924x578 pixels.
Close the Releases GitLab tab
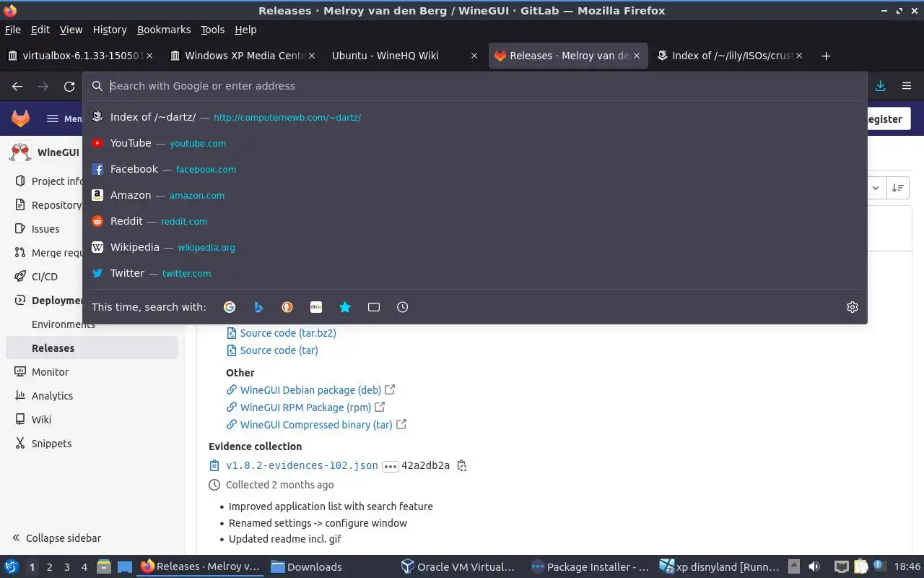tap(637, 56)
